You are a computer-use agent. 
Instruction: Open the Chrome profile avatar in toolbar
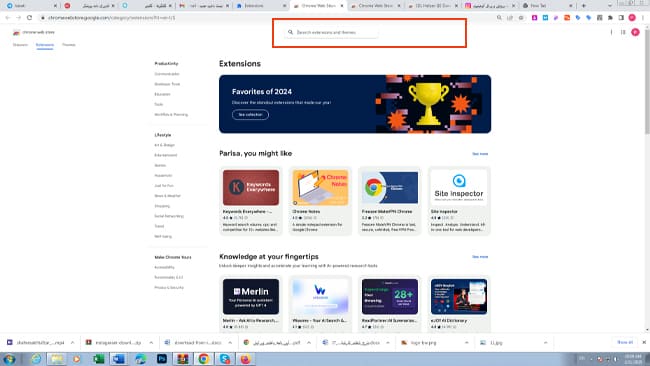pos(632,17)
